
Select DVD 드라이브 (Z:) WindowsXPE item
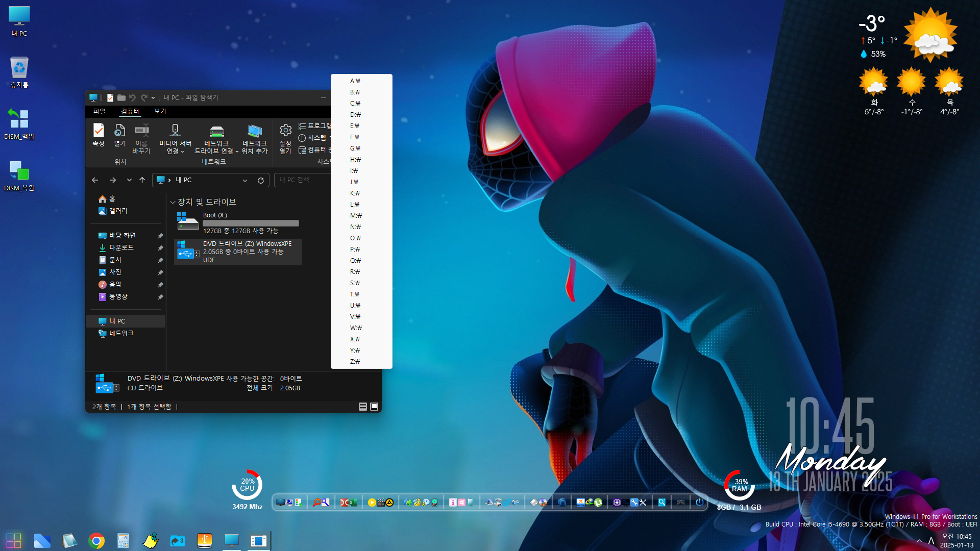[x=238, y=252]
